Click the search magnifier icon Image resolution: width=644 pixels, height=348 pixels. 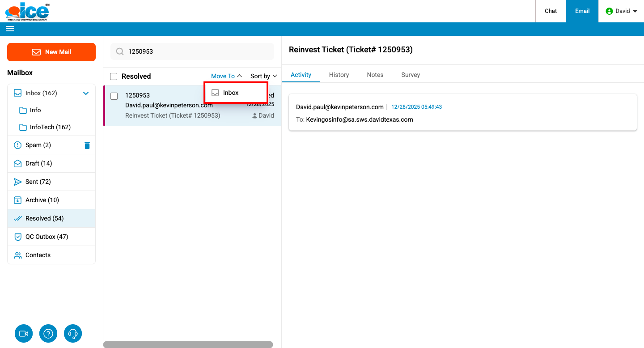pyautogui.click(x=120, y=51)
